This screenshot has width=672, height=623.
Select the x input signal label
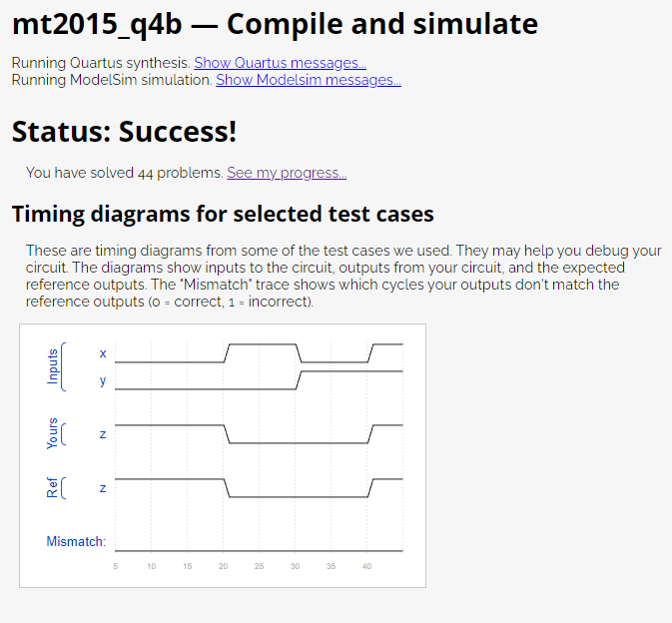[102, 353]
